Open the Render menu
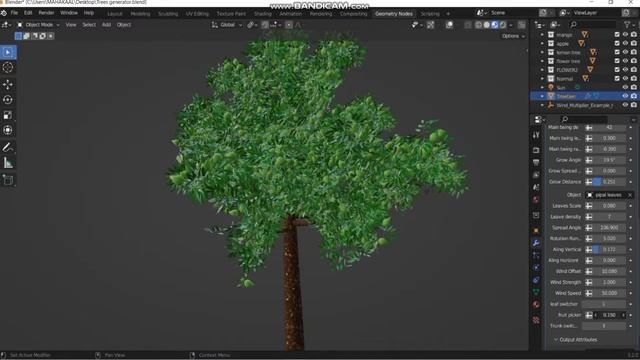This screenshot has width=640, height=360. point(46,13)
